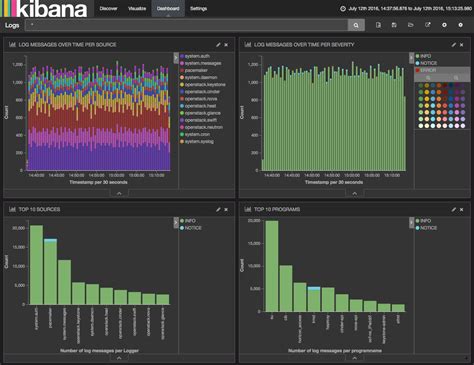Click the save dashboard icon
474x365 pixels.
(x=394, y=25)
